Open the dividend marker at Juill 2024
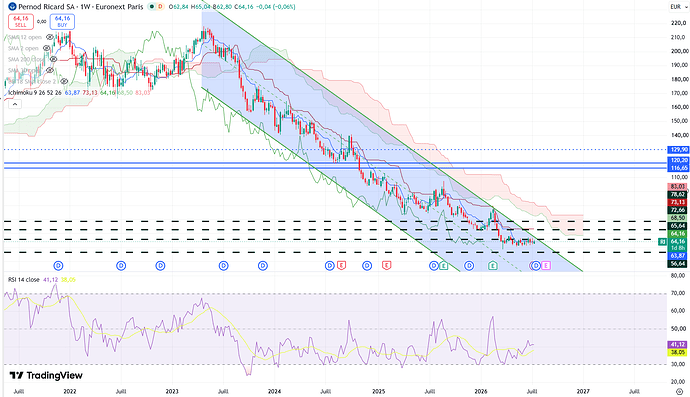 (330, 265)
